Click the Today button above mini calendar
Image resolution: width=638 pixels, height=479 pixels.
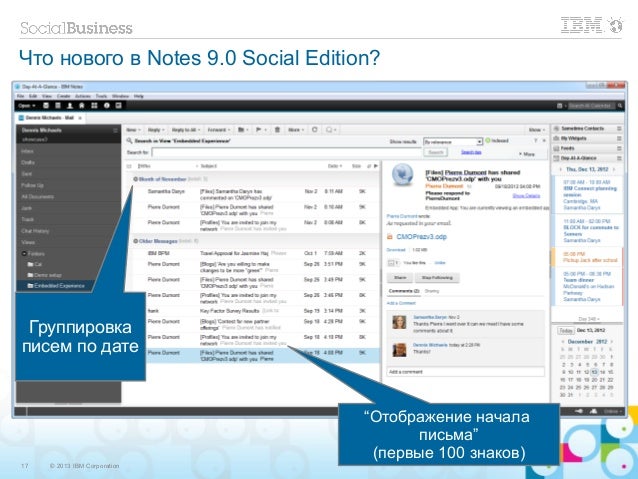pyautogui.click(x=565, y=330)
